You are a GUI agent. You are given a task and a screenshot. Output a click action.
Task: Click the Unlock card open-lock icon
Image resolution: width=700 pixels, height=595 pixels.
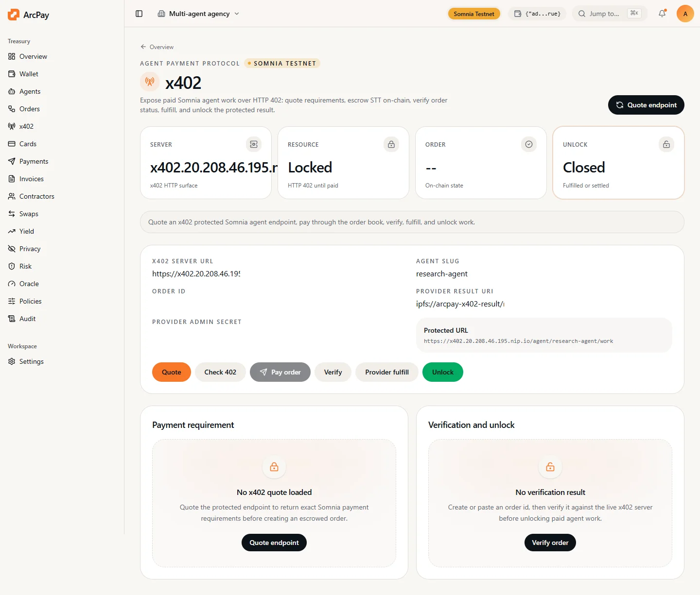tap(666, 144)
